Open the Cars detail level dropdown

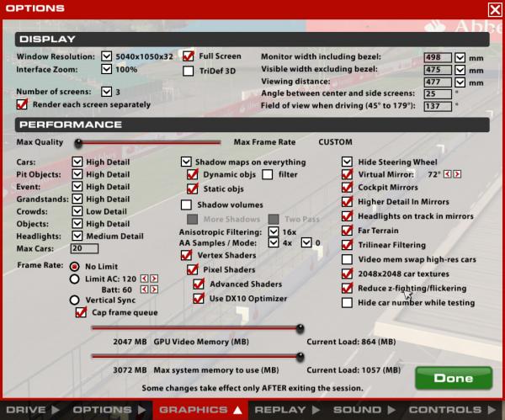(x=77, y=161)
